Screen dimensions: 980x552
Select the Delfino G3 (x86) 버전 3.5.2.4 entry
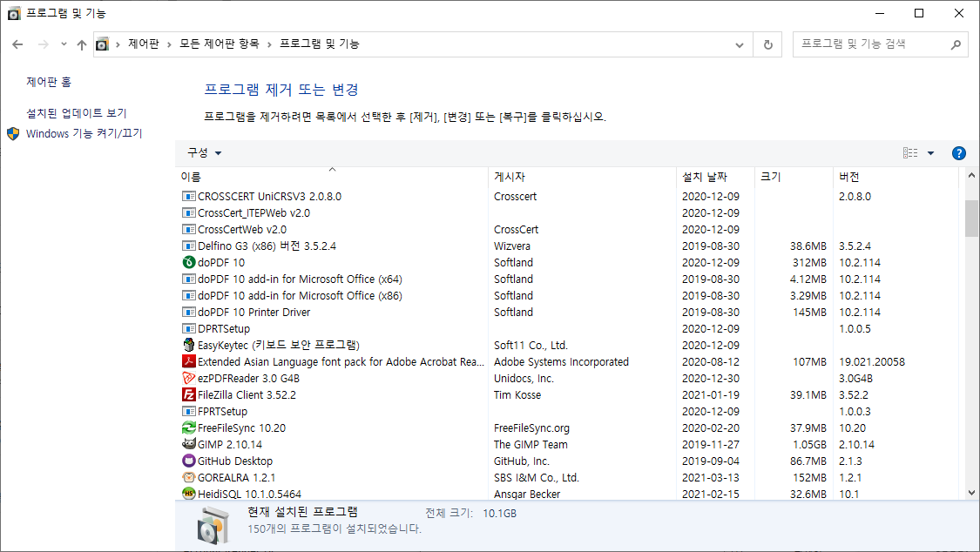point(267,246)
